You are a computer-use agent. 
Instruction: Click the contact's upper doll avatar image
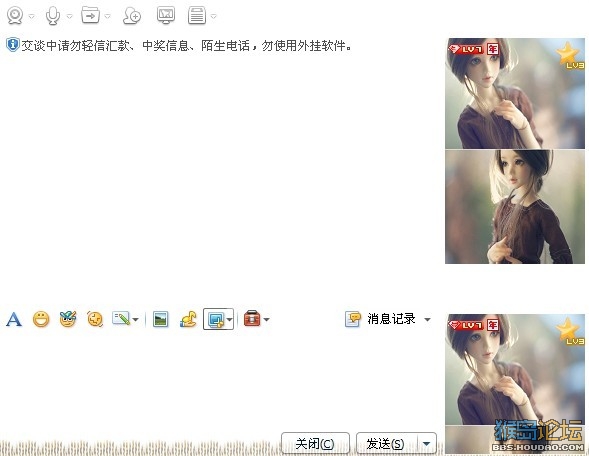(x=515, y=94)
